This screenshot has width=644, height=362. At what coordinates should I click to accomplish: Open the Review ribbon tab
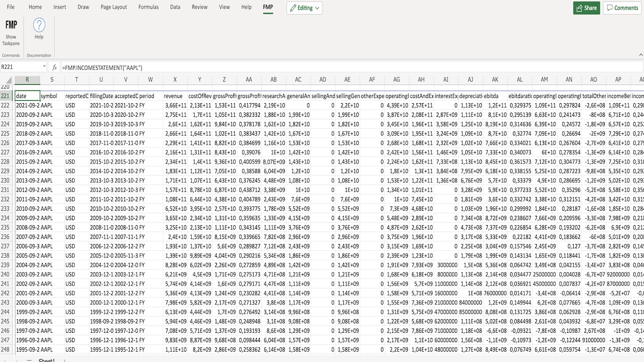[x=200, y=7]
